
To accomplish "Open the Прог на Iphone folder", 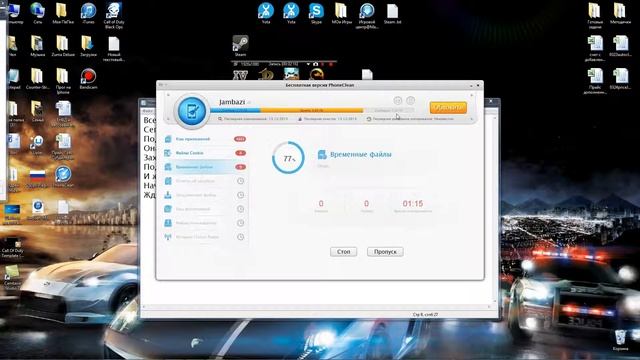I will [x=63, y=81].
